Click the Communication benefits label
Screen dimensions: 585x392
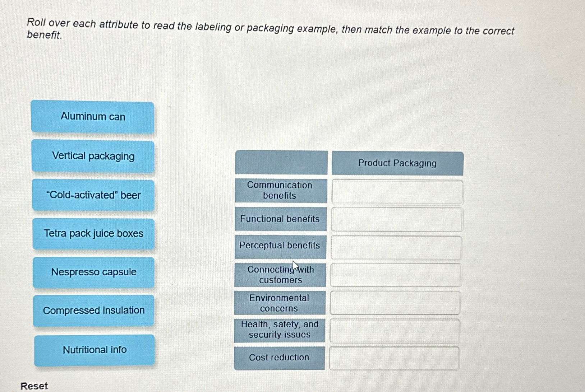pos(280,191)
